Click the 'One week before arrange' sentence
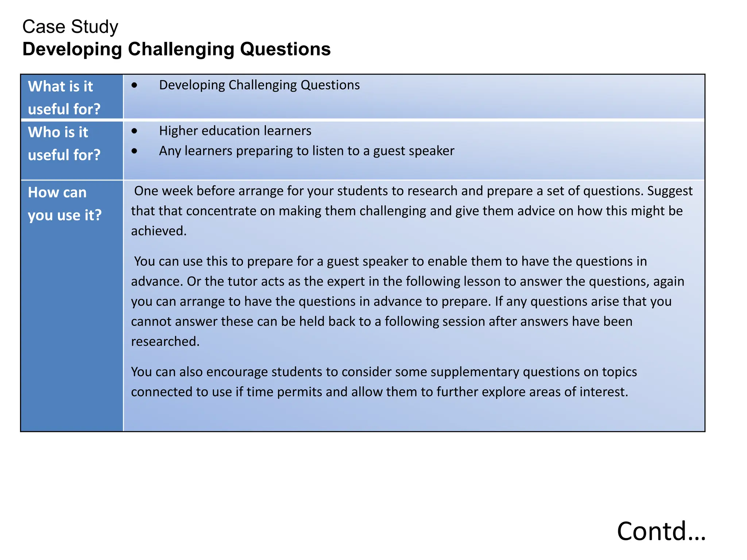 [x=412, y=191]
